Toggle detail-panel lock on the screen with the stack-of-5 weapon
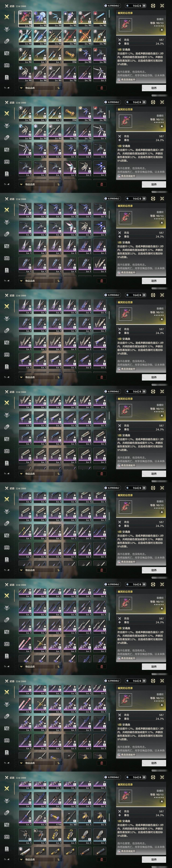Image resolution: width=172 pixels, height=868 pixels. tap(162, 29)
